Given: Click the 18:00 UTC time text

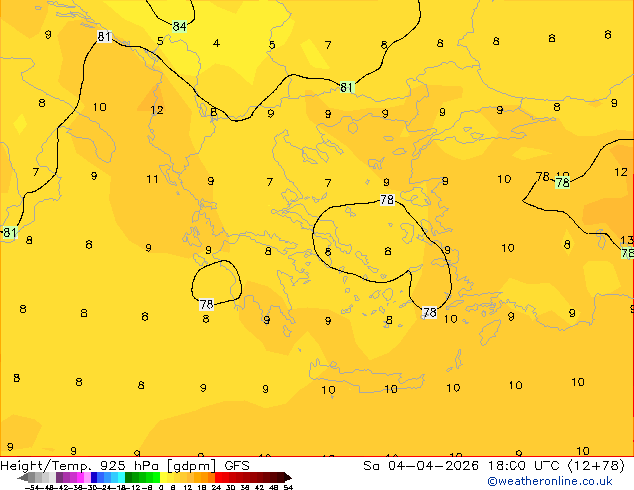Looking at the screenshot, I should 525,466.
